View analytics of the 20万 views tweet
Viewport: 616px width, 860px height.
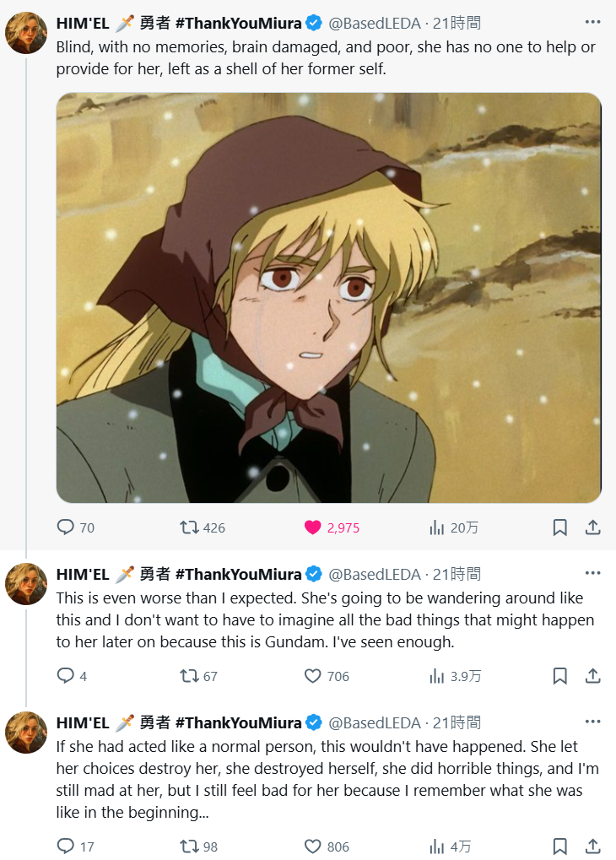pyautogui.click(x=437, y=527)
